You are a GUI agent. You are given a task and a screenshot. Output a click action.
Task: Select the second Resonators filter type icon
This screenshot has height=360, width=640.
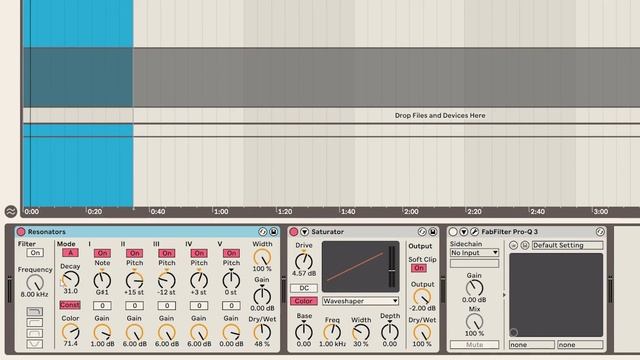coord(35,322)
